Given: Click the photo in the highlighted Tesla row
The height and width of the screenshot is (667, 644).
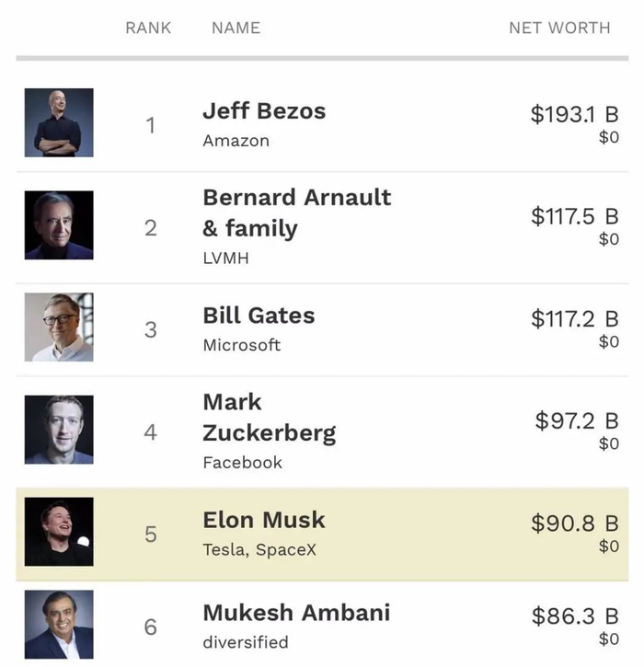Looking at the screenshot, I should point(59,532).
